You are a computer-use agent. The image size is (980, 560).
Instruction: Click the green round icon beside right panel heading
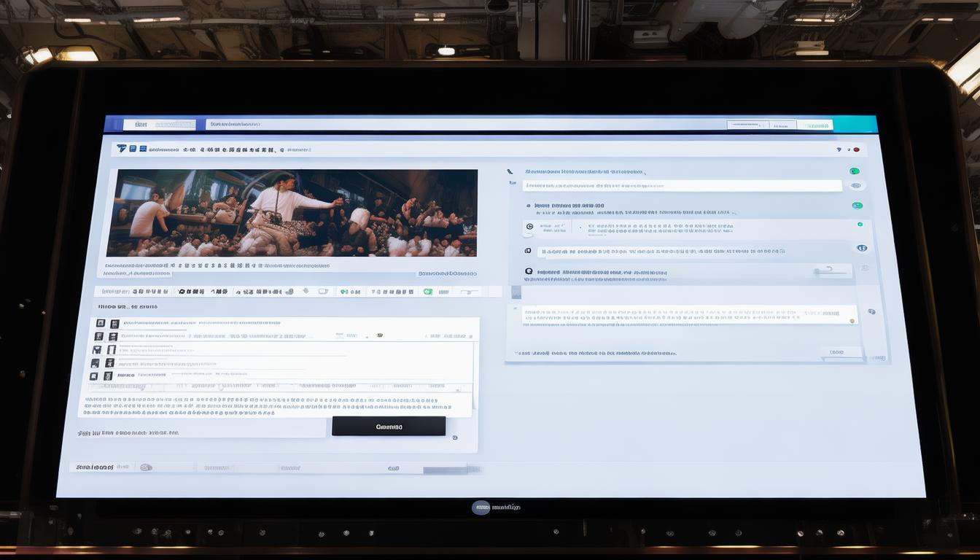point(854,171)
